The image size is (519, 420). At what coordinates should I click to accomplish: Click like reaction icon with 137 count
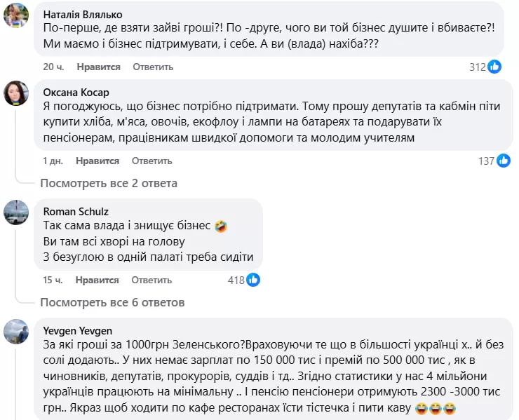504,161
